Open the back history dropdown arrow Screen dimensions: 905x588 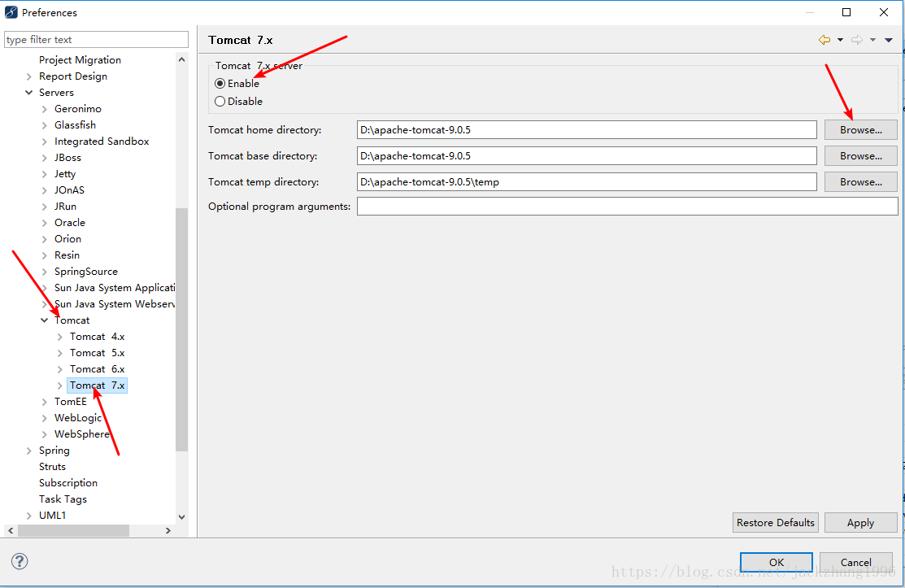coord(841,40)
